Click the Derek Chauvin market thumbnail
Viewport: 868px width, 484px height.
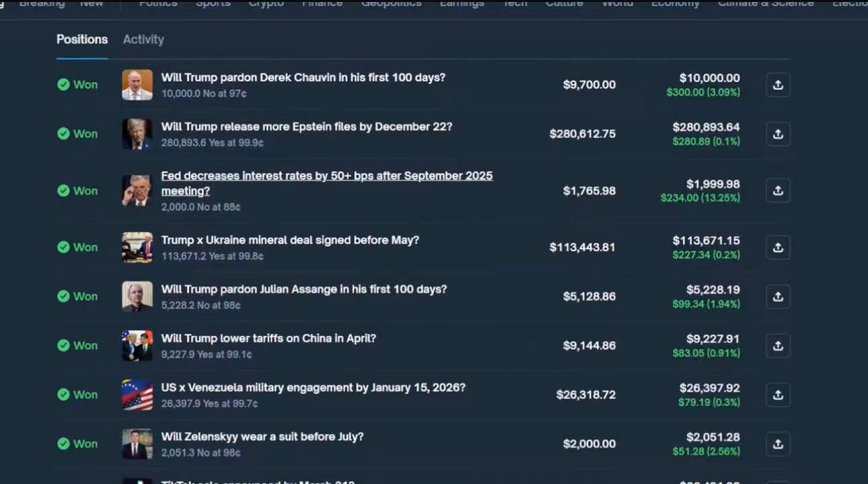point(137,85)
